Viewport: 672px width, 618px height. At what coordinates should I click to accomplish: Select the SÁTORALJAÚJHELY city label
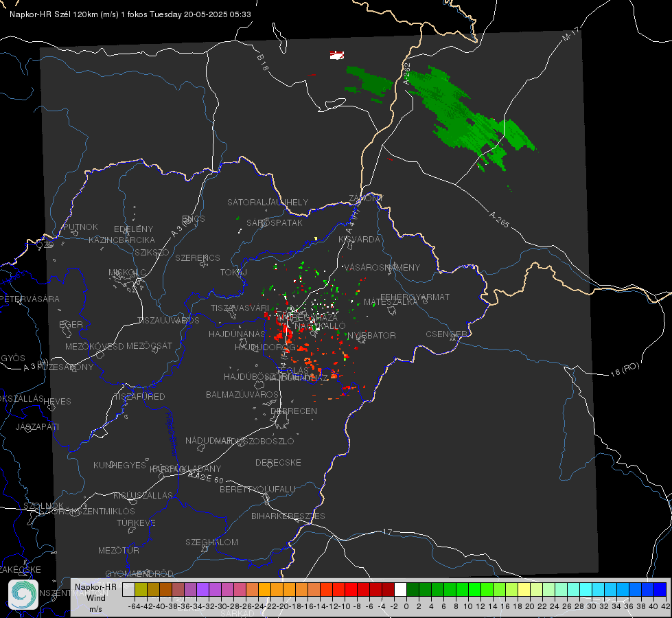[x=268, y=202]
